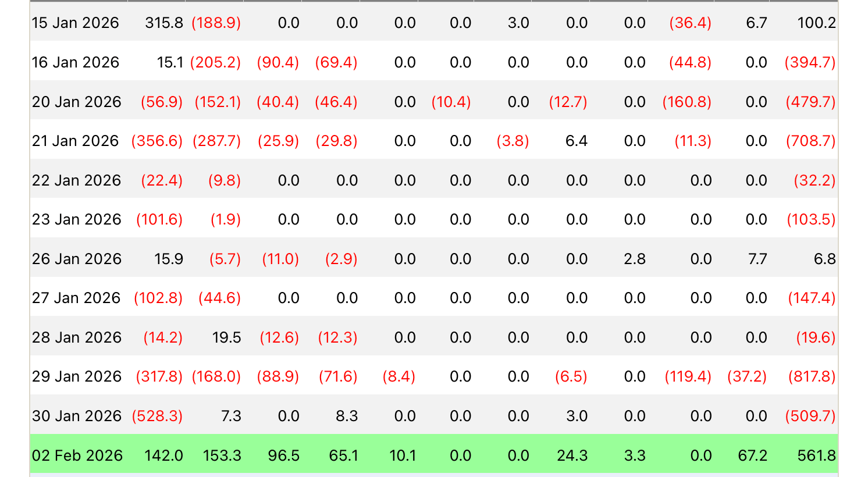Screen dimensions: 868x477
Task: Click the 15 Jan 2026 date cell
Action: [76, 23]
